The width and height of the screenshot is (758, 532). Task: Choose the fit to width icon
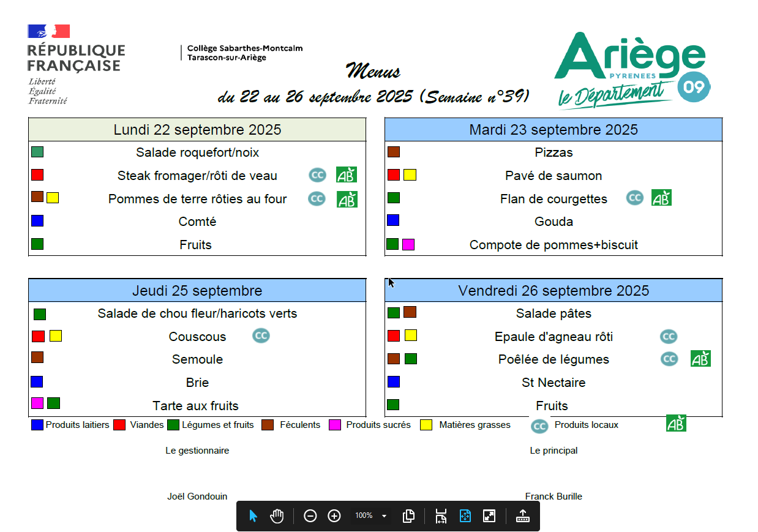(x=441, y=516)
